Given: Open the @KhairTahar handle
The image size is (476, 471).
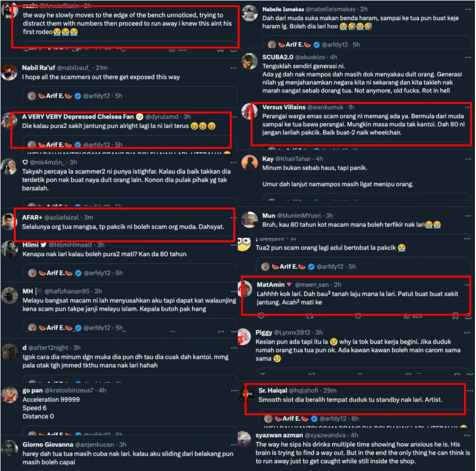Looking at the screenshot, I should click(x=293, y=159).
